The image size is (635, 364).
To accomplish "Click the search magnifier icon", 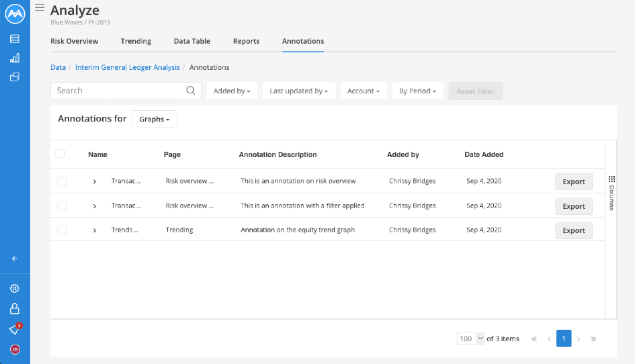I will tap(191, 90).
